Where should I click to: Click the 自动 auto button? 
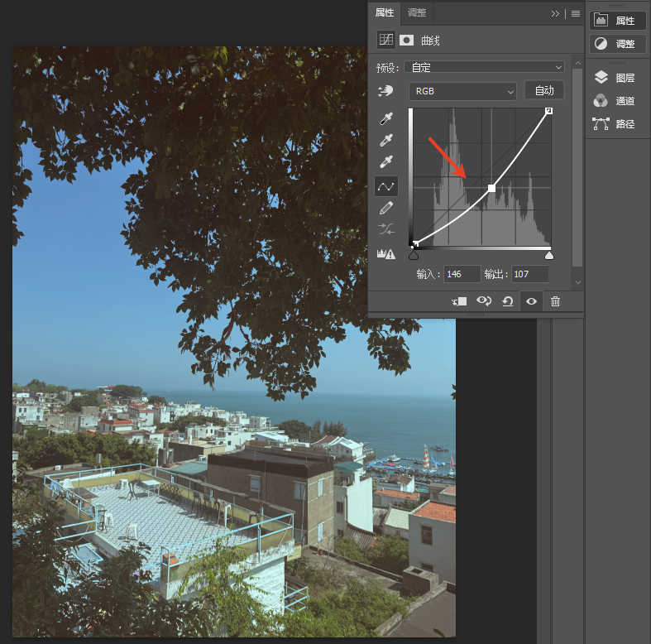click(x=544, y=90)
